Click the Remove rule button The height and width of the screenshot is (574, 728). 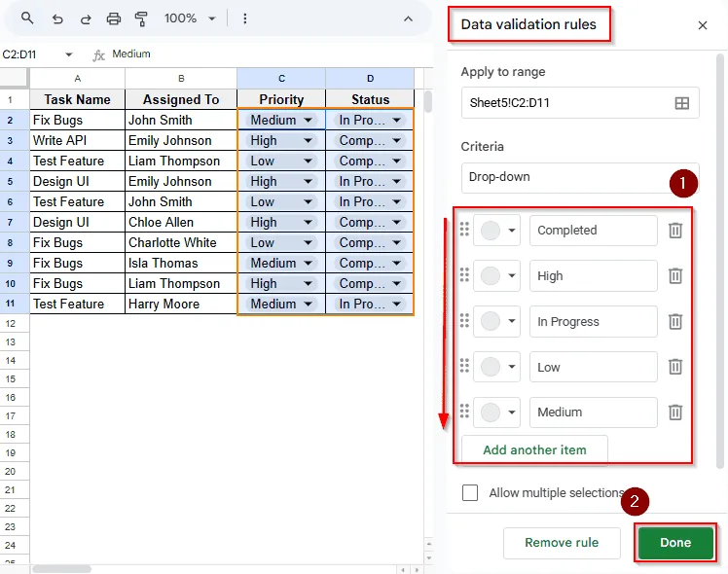tap(562, 543)
